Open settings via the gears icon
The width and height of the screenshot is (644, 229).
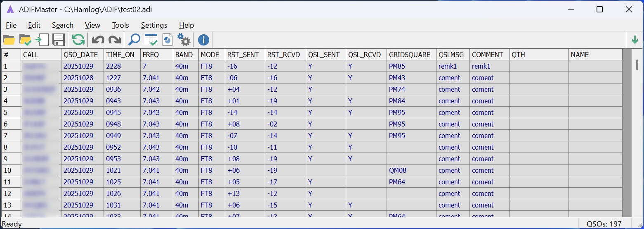click(x=184, y=40)
